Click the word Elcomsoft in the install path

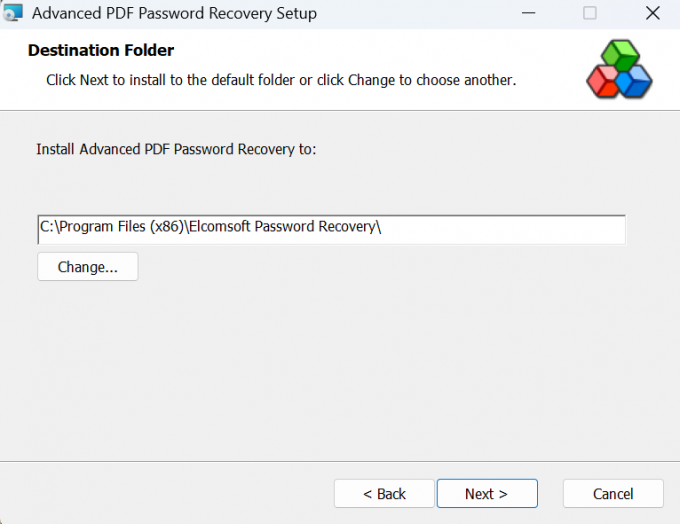219,226
